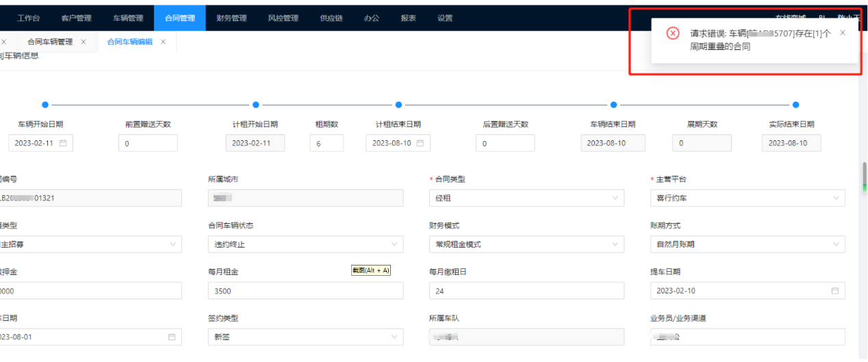Click the 车辆结束日期 timeline dot
This screenshot has width=868, height=362.
pos(613,105)
